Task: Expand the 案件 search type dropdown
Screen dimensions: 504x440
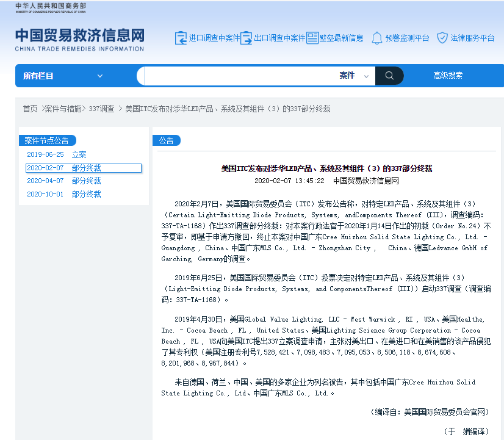Action: coord(354,76)
